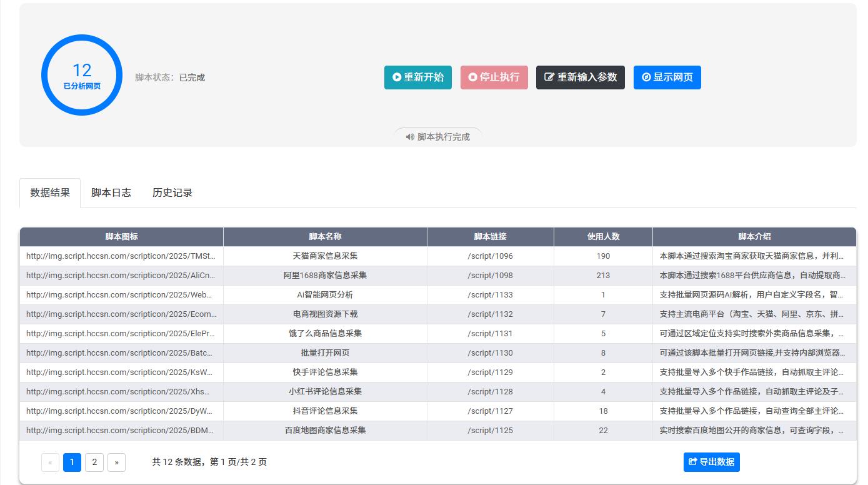Click the usage count 18 cell
The width and height of the screenshot is (868, 485).
[603, 411]
